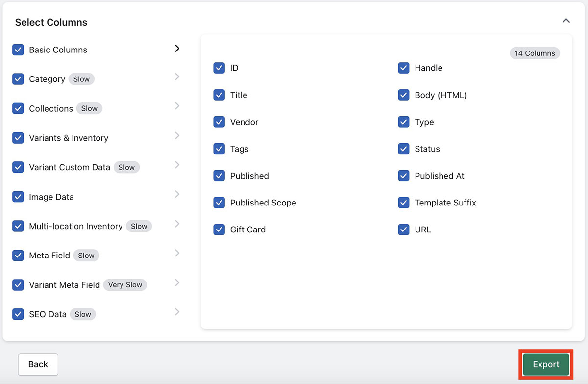Toggle the Published At checkbox

point(404,176)
